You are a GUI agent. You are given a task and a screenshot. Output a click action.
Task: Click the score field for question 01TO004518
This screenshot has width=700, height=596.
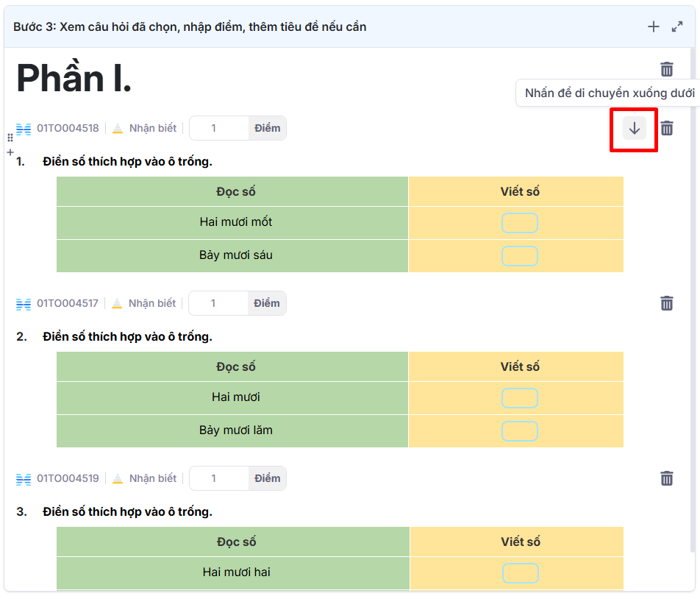(x=218, y=128)
